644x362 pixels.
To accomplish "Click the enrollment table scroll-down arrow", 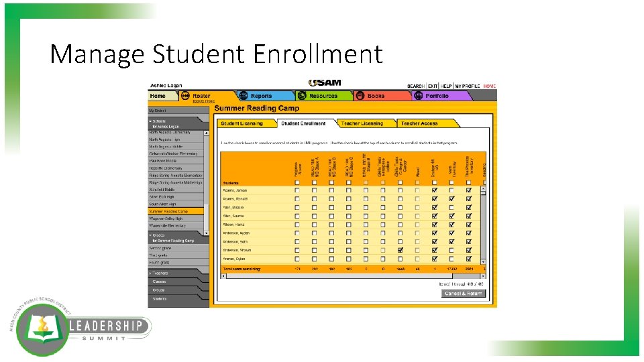I will click(x=483, y=261).
